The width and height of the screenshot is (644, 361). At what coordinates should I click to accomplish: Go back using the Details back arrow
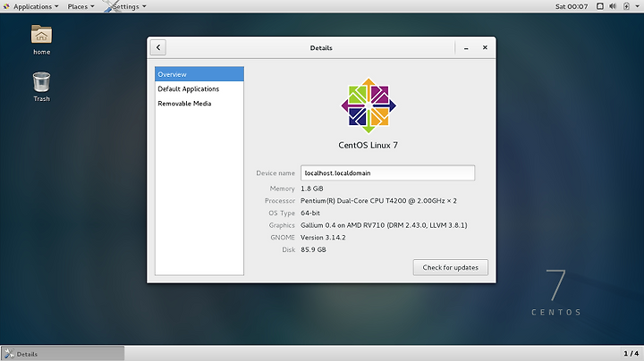click(x=158, y=47)
